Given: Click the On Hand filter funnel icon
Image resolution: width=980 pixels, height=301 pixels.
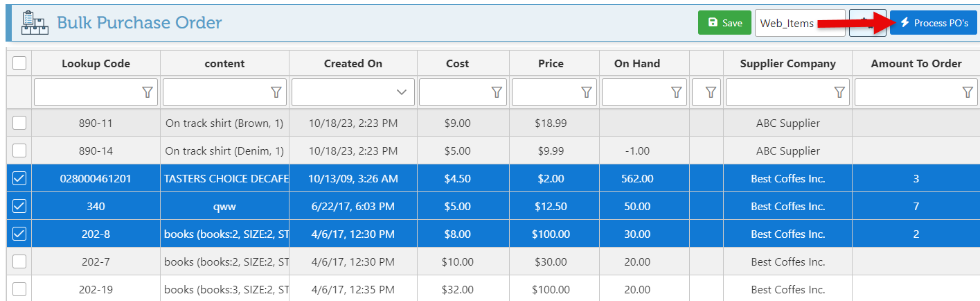Looking at the screenshot, I should click(677, 92).
